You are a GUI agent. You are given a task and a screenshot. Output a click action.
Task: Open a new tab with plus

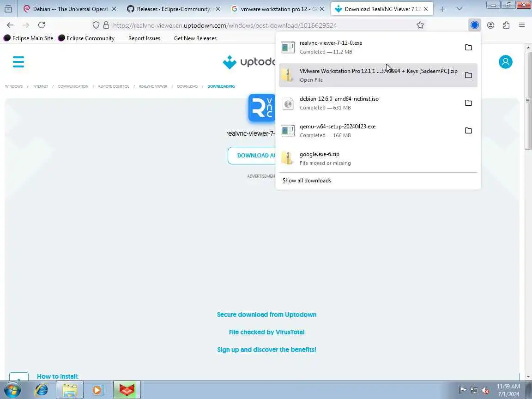442,9
